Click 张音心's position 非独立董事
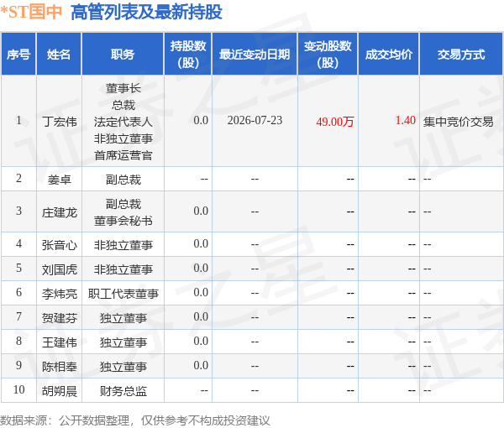504x428 pixels. 123,245
